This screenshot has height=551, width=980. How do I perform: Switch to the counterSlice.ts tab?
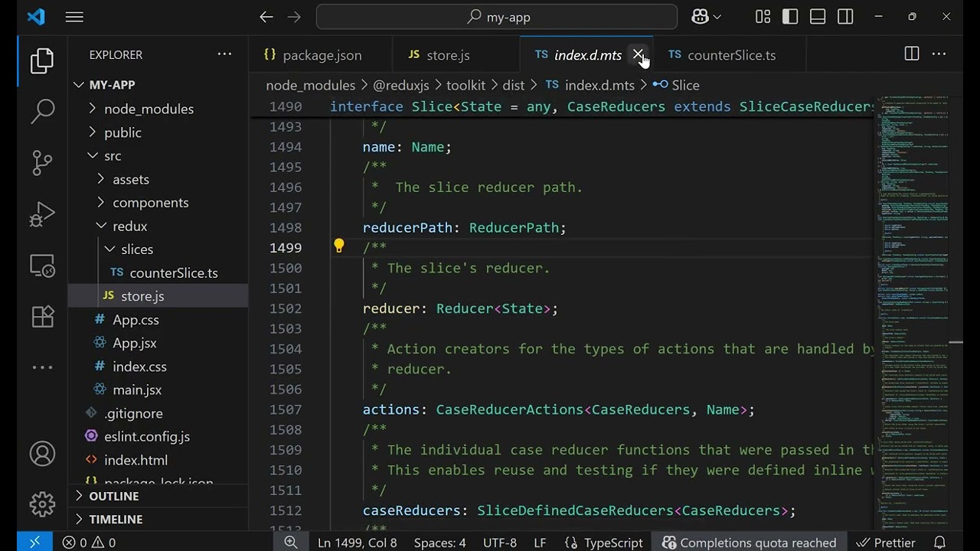730,54
